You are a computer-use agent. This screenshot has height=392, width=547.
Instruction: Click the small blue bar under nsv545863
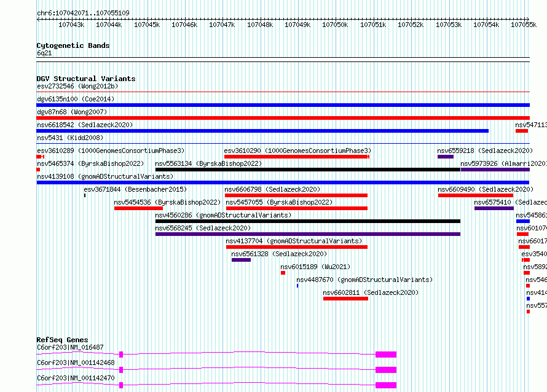523,221
